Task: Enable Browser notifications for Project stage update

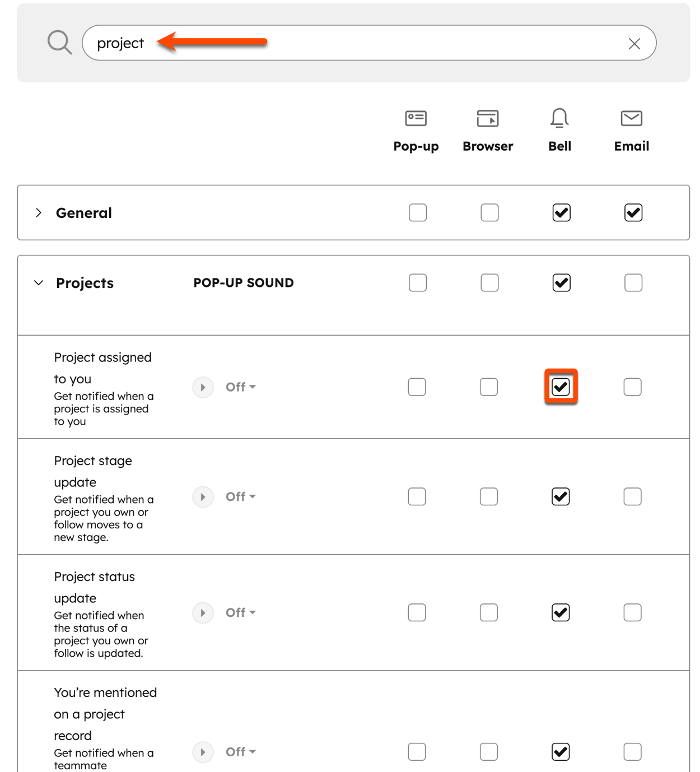Action: (x=489, y=497)
